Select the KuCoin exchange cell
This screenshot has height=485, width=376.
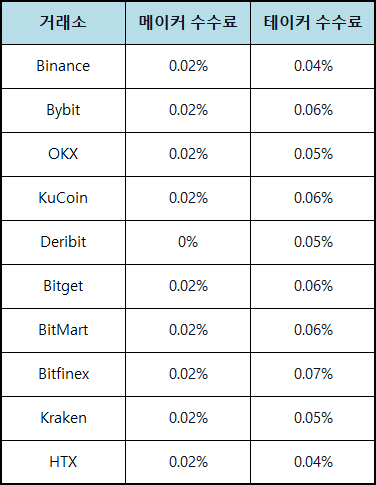pyautogui.click(x=63, y=198)
